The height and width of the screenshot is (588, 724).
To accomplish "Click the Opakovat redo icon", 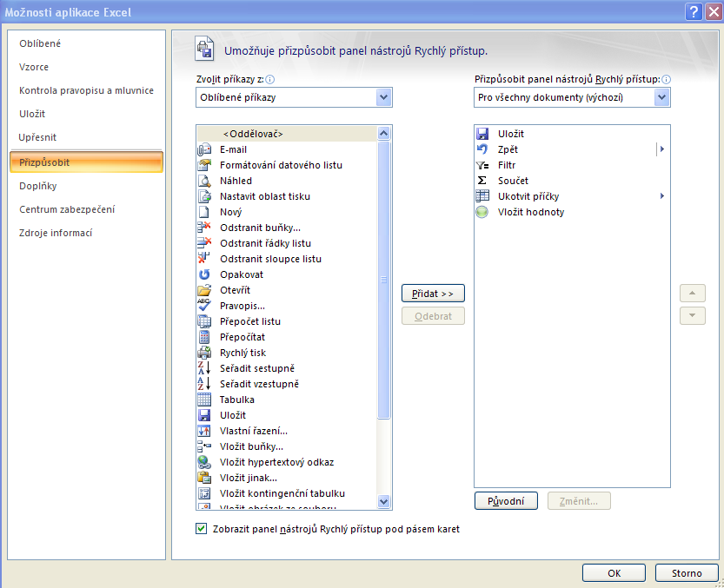I will 204,274.
